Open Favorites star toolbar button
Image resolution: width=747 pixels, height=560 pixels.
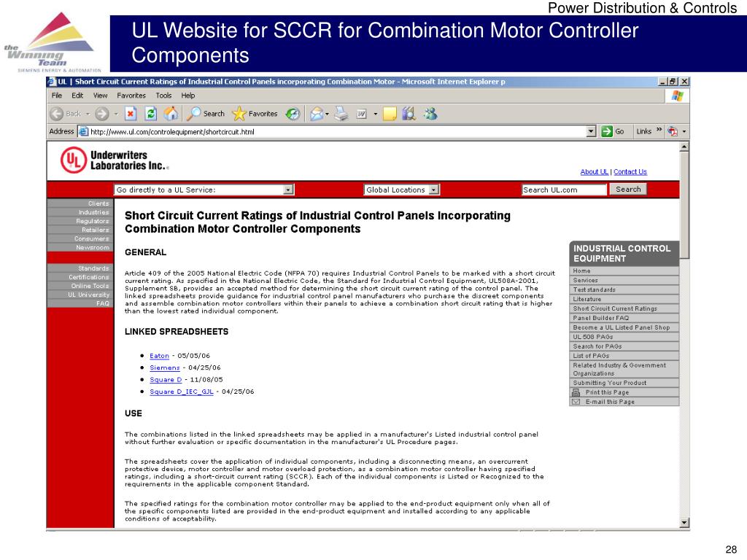255,114
